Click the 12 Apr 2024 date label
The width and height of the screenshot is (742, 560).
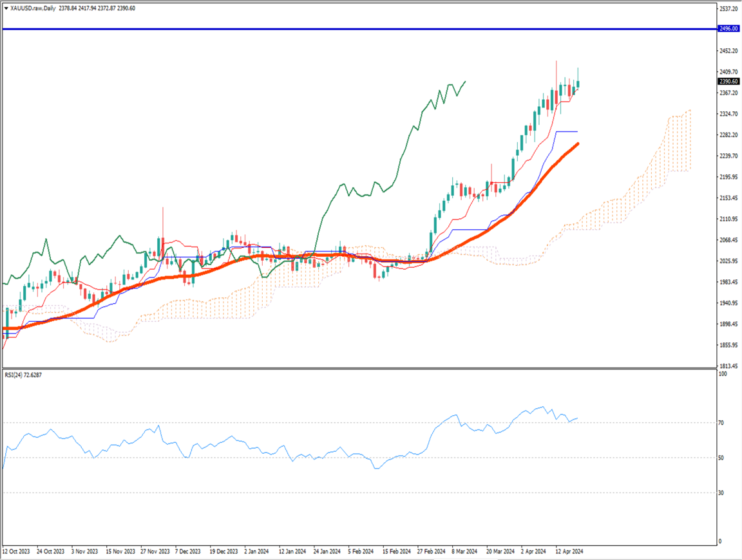568,552
